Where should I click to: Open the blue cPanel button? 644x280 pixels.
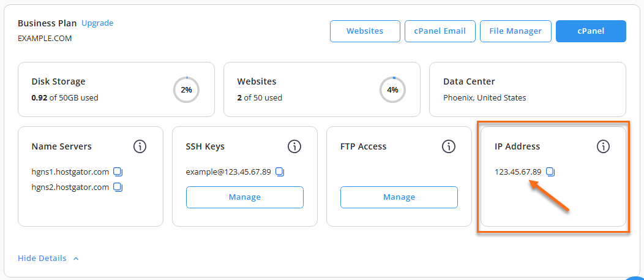[591, 31]
